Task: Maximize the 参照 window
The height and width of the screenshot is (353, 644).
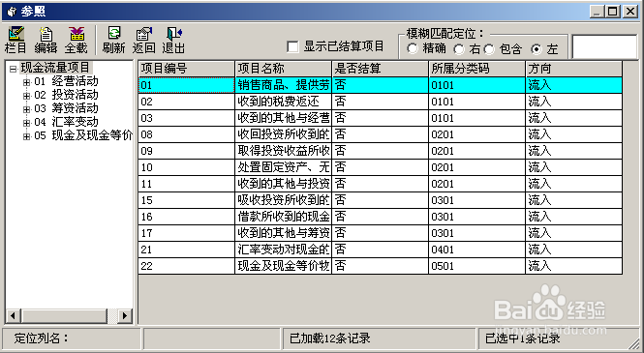Action: pyautogui.click(x=612, y=11)
